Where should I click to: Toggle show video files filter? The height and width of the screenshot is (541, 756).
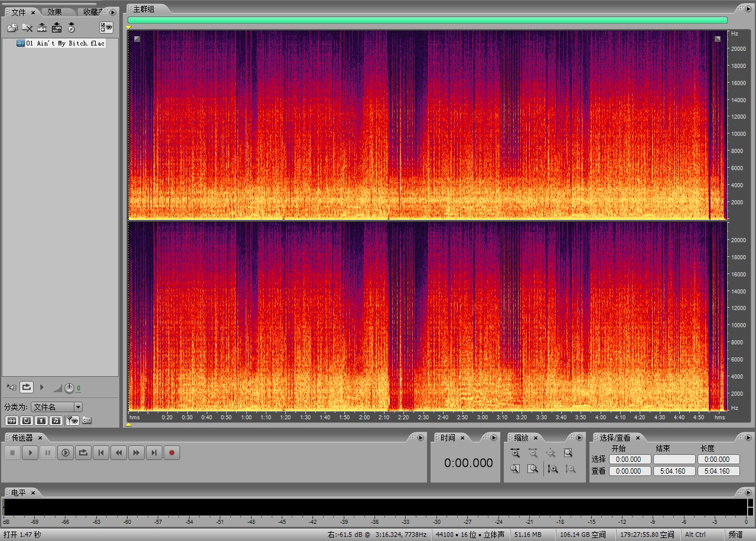click(x=41, y=421)
